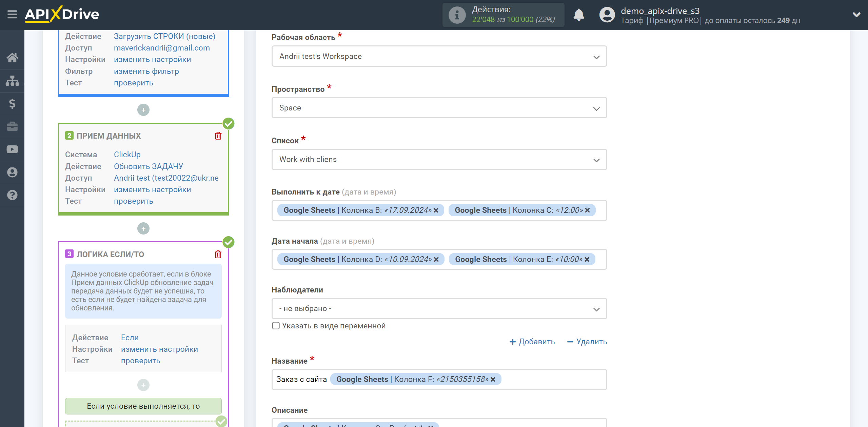Remove Колонка B 17.09.2024 tag
Viewport: 868px width, 427px height.
[x=436, y=210]
